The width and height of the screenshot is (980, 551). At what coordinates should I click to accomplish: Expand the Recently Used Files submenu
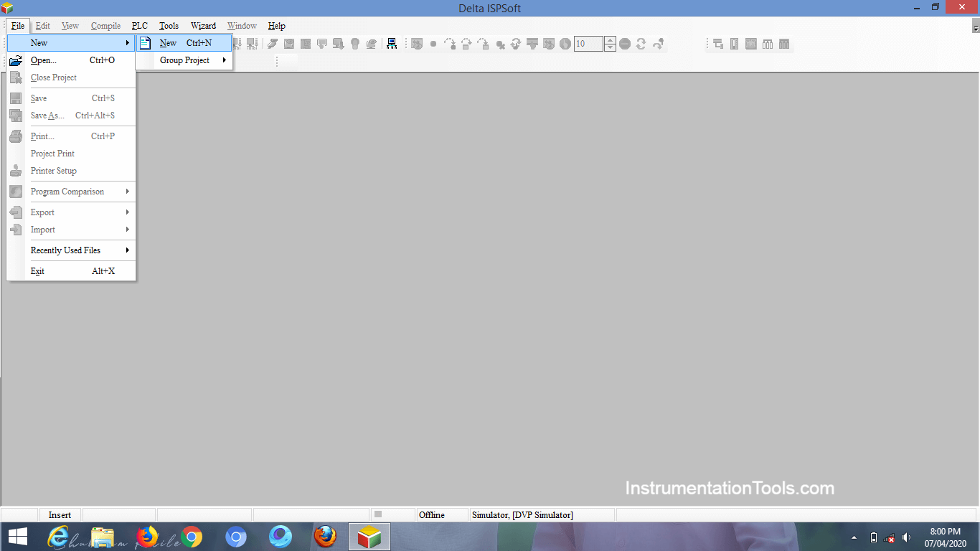(x=71, y=250)
